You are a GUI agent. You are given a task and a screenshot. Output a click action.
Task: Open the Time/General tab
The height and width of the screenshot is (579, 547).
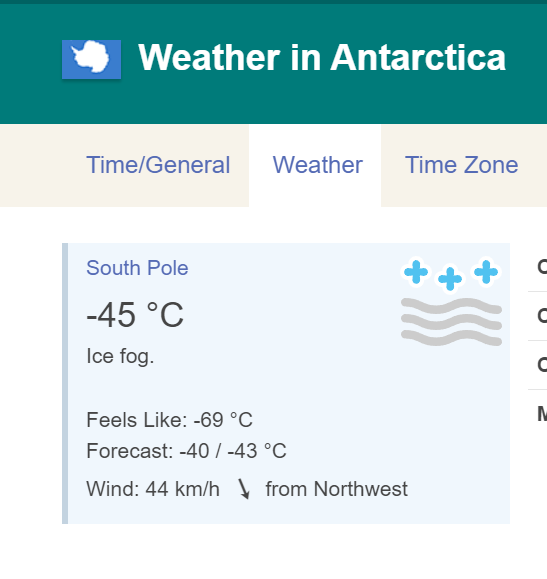click(158, 165)
